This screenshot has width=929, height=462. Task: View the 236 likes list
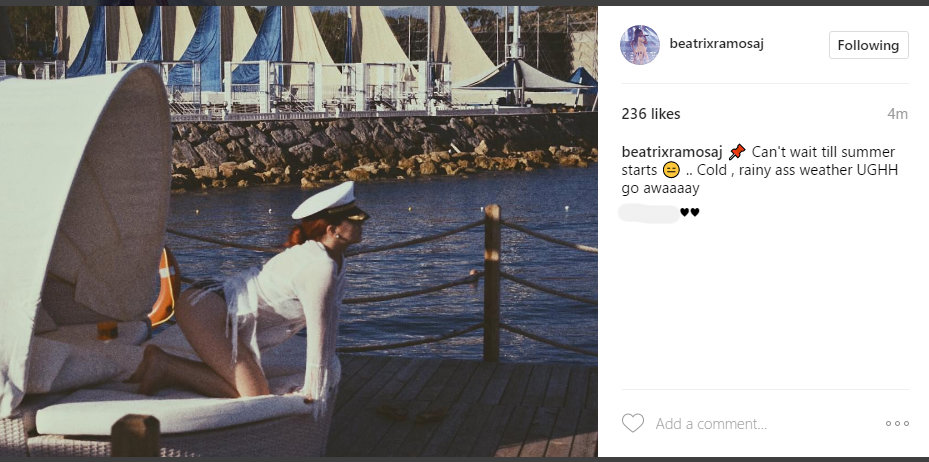click(649, 113)
